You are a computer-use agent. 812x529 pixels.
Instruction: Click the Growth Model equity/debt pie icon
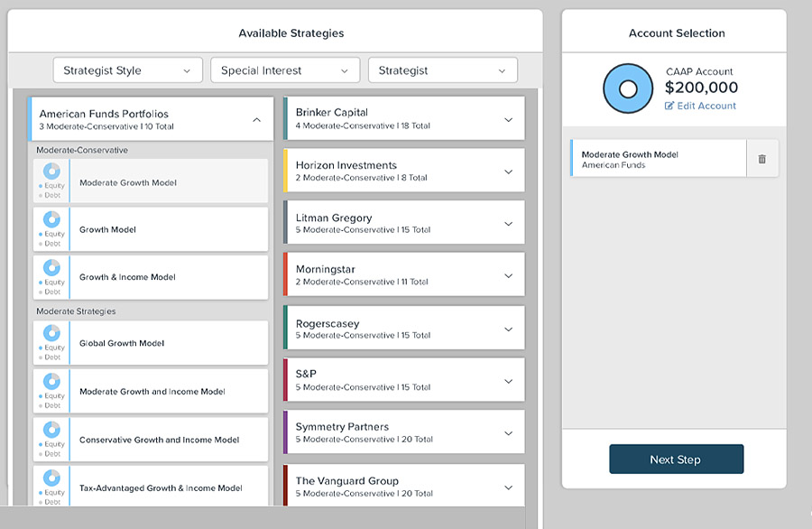tap(52, 219)
